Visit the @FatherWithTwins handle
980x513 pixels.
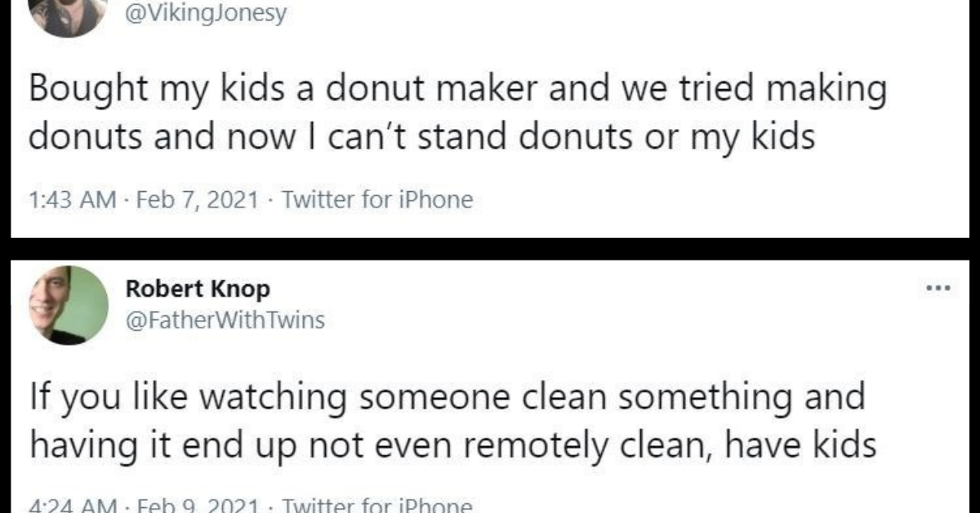click(225, 320)
